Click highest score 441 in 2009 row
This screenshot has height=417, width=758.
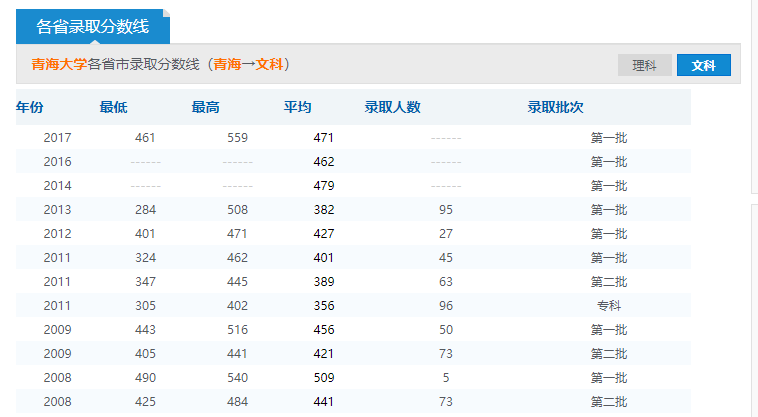(237, 354)
